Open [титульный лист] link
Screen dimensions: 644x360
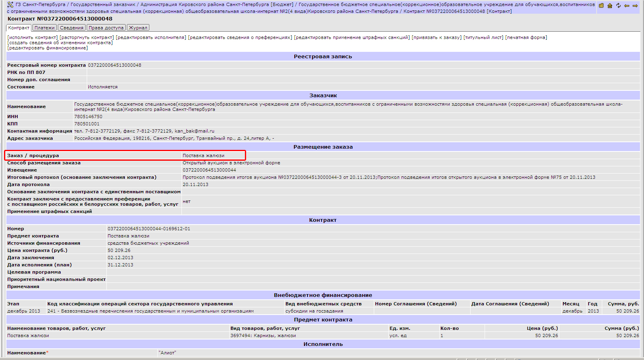483,37
